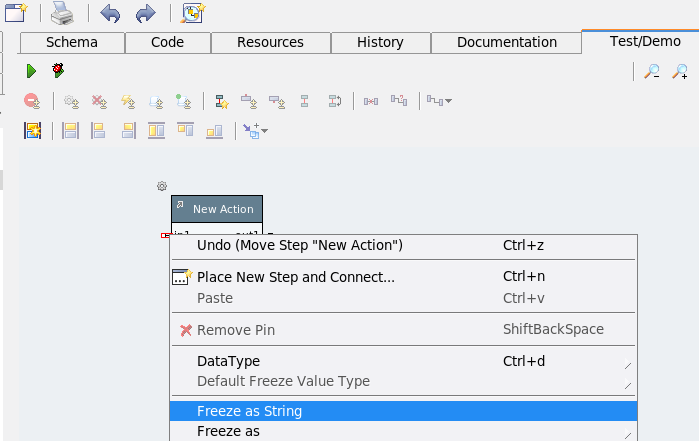The width and height of the screenshot is (699, 441).
Task: Open the Documentation tab
Action: tap(506, 42)
